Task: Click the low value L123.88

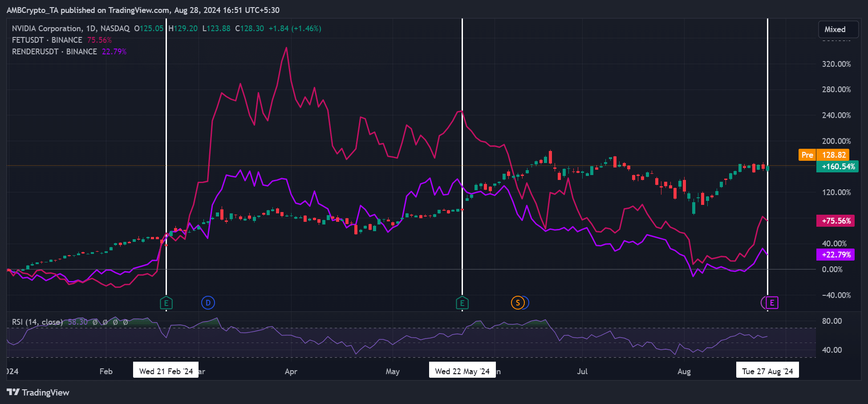Action: click(x=216, y=29)
